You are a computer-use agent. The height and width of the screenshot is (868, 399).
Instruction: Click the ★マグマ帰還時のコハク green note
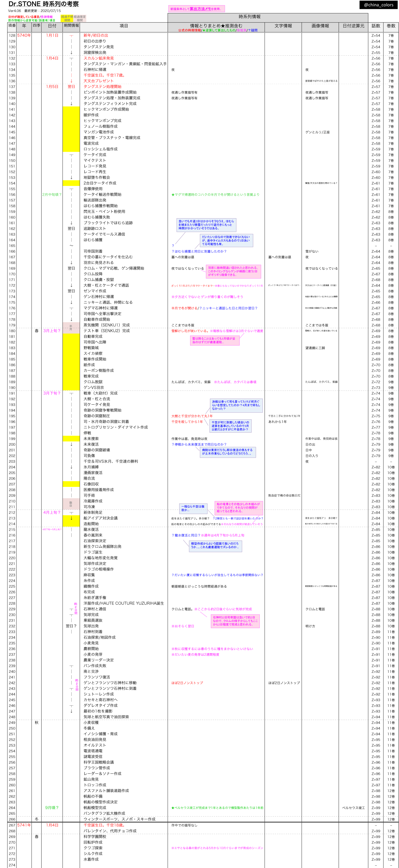point(215,194)
